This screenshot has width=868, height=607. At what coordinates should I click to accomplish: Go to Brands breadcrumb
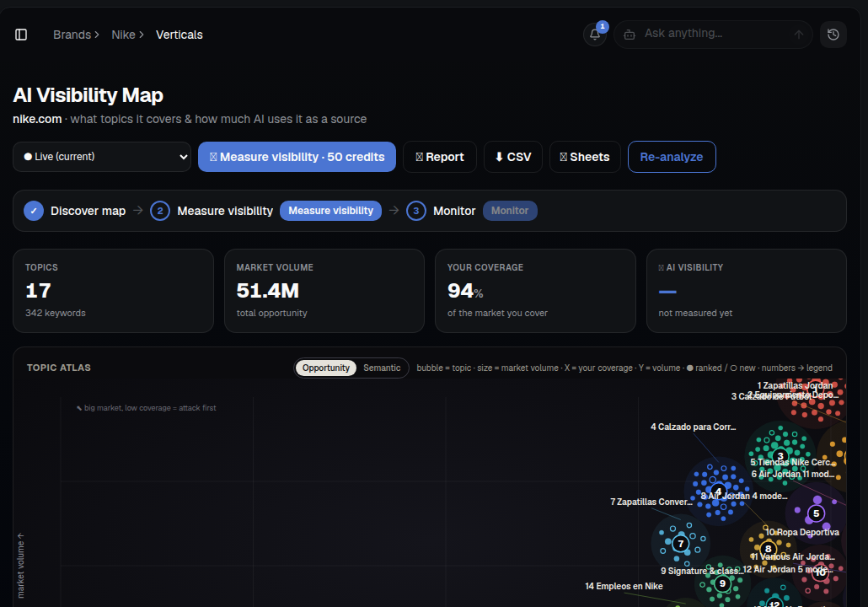pos(72,35)
